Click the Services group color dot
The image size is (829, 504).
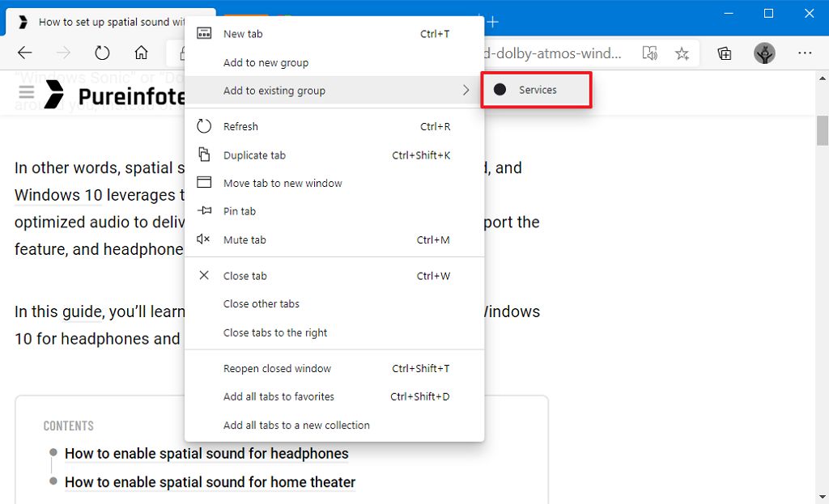(500, 90)
